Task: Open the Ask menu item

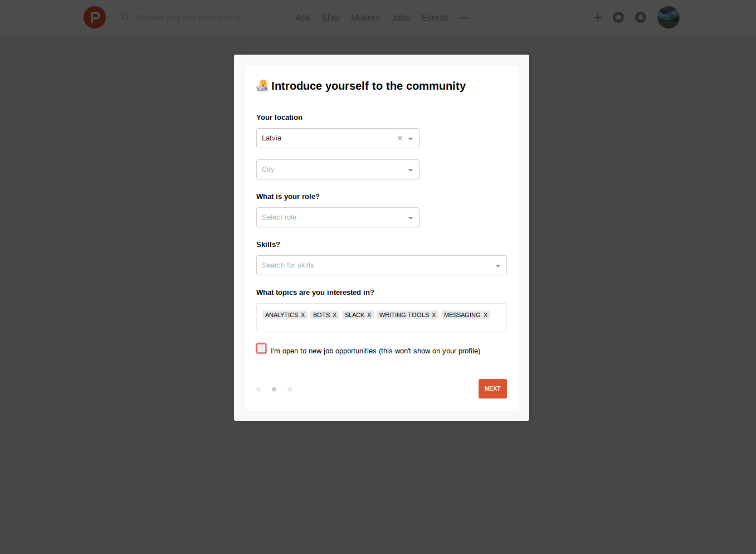Action: [x=303, y=18]
